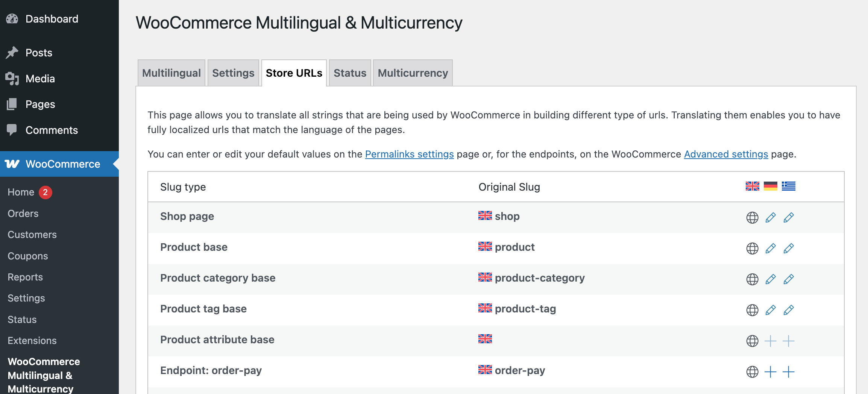Follow the Permalinks settings link
This screenshot has height=394, width=868.
[x=409, y=154]
